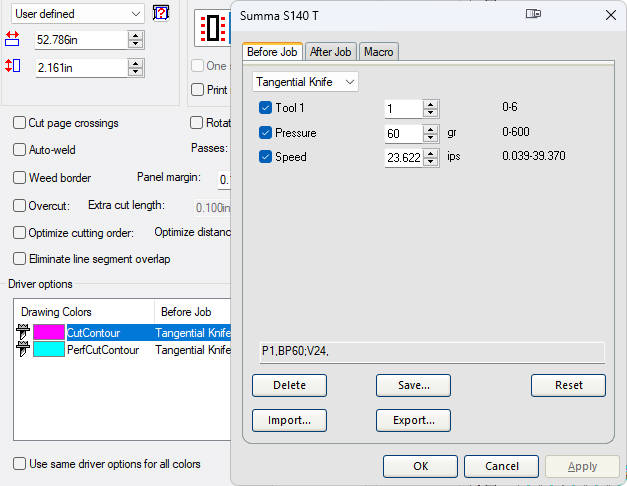Image resolution: width=627 pixels, height=486 pixels.
Task: Click Tangential Knife cell in PerfCutContour row
Action: [193, 350]
